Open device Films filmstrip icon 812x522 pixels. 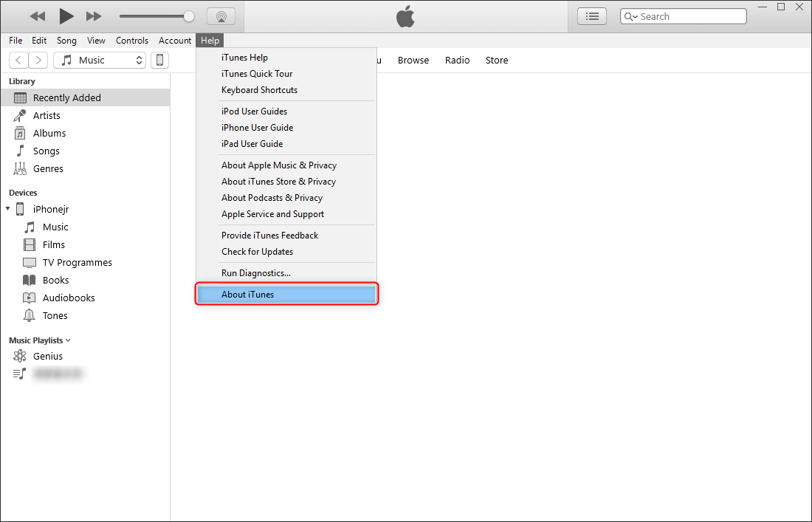[x=30, y=244]
